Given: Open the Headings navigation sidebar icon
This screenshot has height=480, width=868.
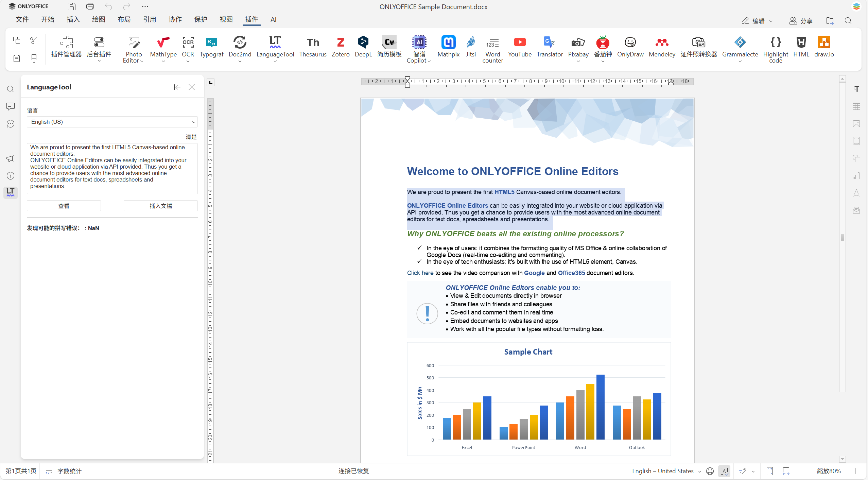Looking at the screenshot, I should coord(11,141).
